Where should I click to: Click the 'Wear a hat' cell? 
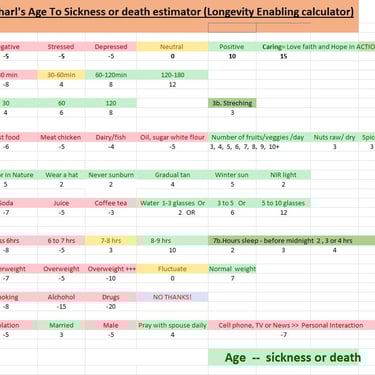[61, 175]
